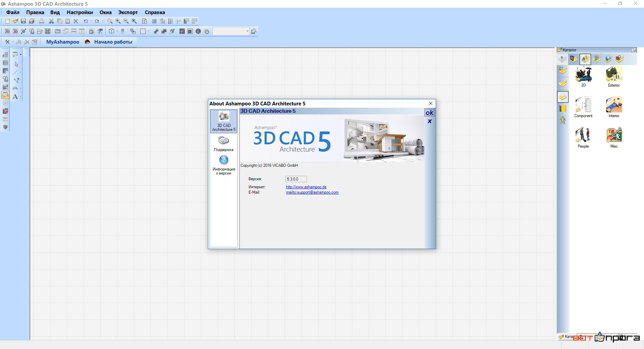Click the arrow selection tool

coord(16,64)
